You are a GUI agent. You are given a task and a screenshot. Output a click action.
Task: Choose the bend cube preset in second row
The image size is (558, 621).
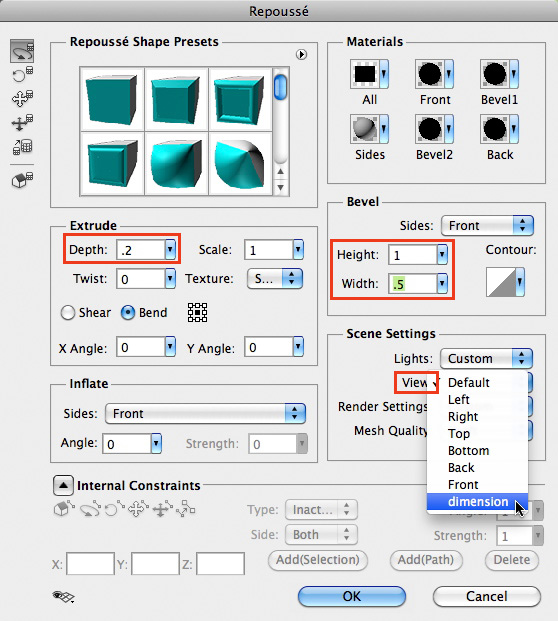point(176,163)
